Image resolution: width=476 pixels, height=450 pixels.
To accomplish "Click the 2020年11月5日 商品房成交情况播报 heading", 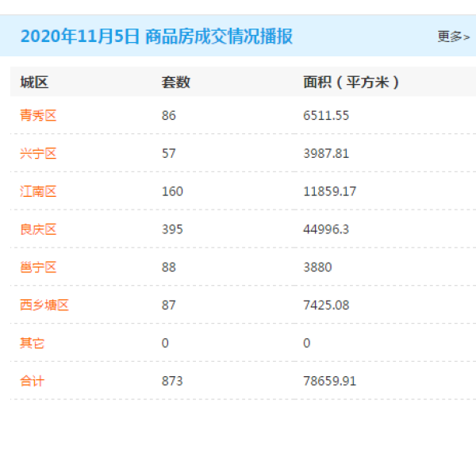I will (x=156, y=37).
